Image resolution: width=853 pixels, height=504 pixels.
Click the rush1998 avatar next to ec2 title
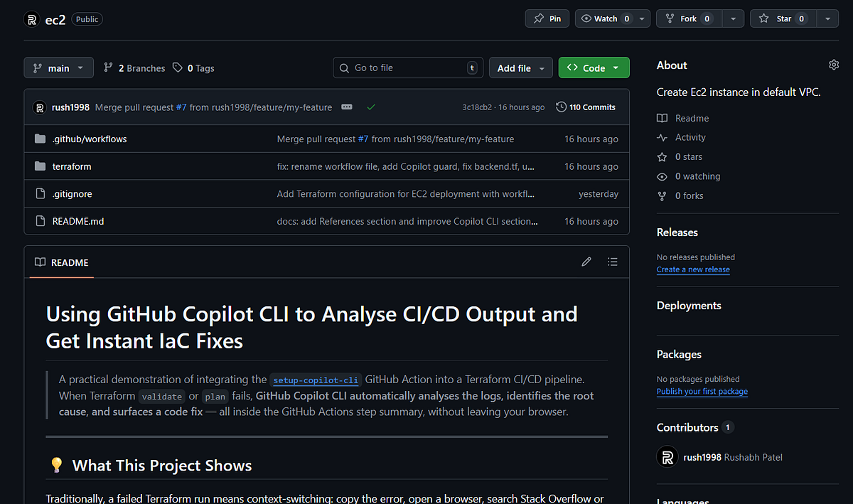point(31,19)
